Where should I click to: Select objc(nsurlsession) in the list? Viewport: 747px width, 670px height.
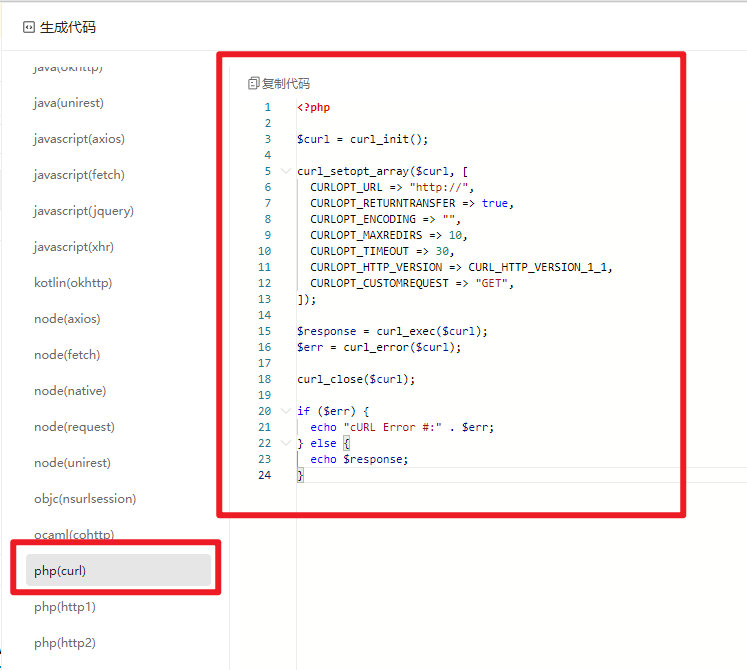[x=85, y=499]
